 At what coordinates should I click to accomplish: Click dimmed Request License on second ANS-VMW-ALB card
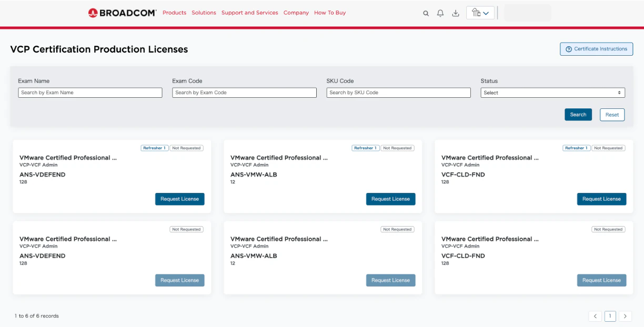click(390, 280)
